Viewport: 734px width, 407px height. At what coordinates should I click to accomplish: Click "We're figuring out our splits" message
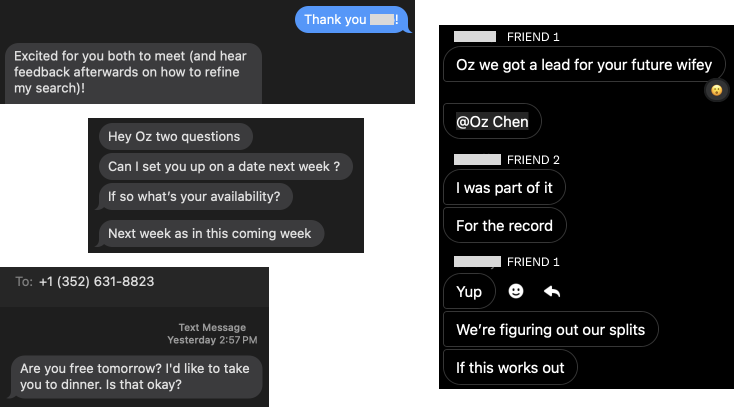coord(550,330)
